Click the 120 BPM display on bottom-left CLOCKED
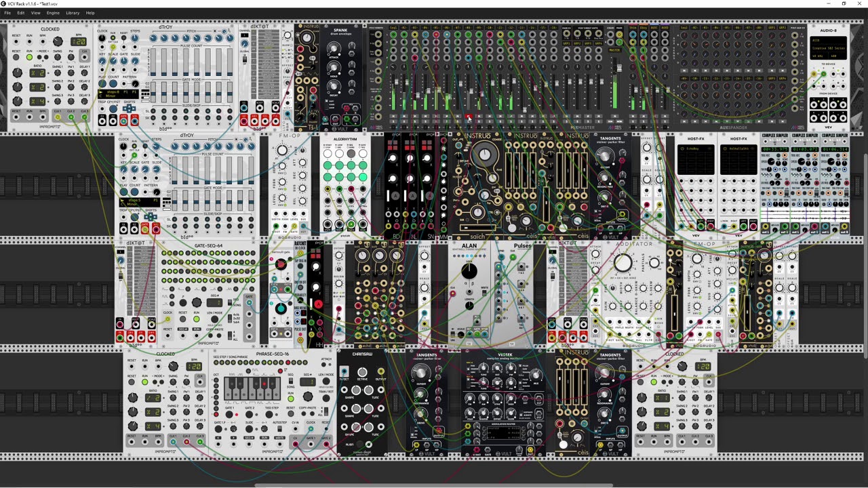The height and width of the screenshot is (488, 868). click(x=194, y=367)
